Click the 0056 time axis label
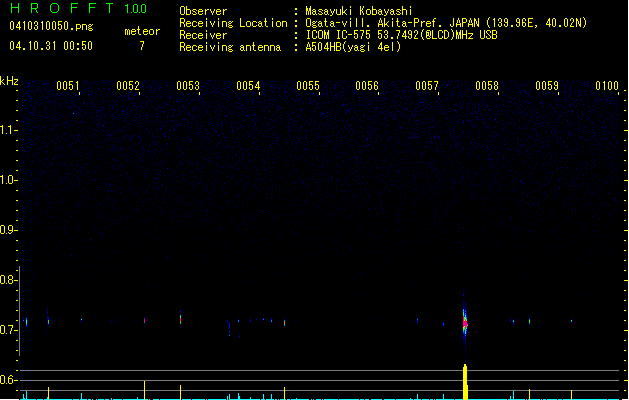 [x=367, y=86]
